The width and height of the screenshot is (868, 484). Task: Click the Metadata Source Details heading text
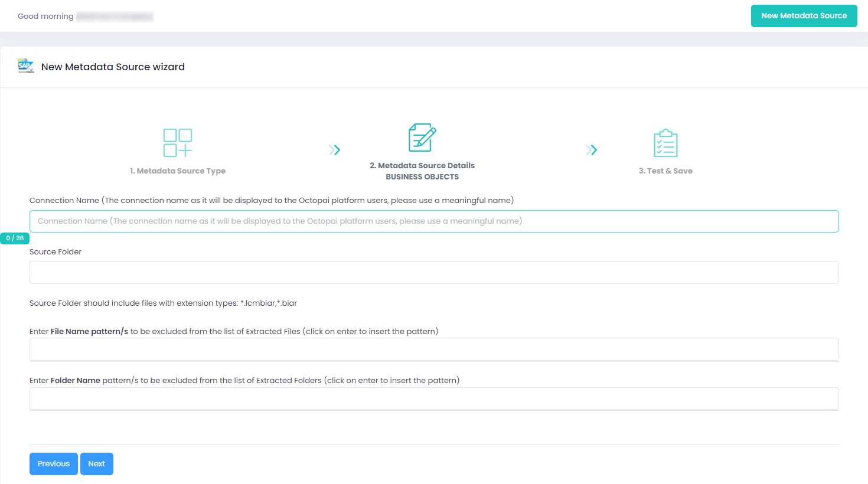pyautogui.click(x=422, y=165)
